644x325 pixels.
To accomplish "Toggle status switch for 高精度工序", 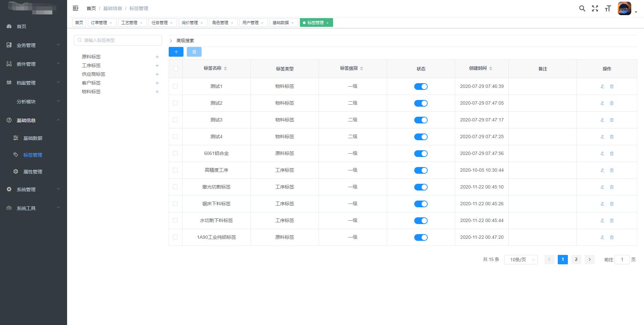I will coord(421,170).
